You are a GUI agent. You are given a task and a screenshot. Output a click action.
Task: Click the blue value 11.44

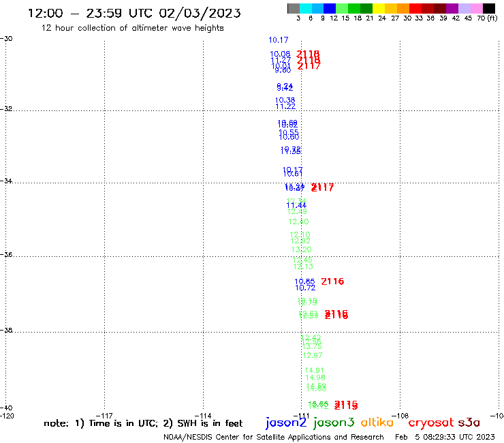point(296,205)
